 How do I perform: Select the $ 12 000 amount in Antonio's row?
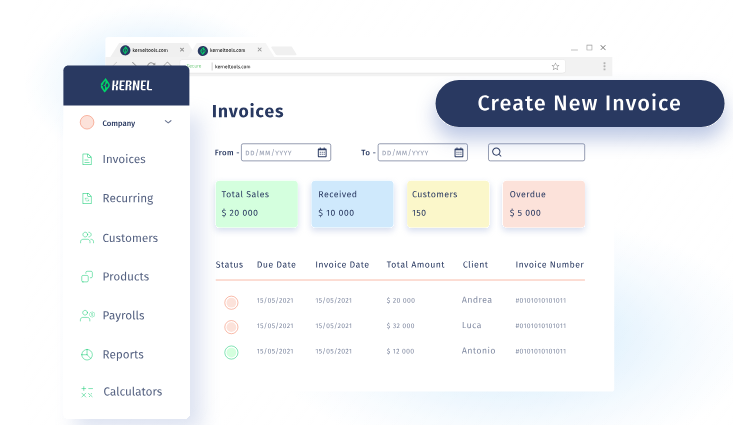(400, 351)
